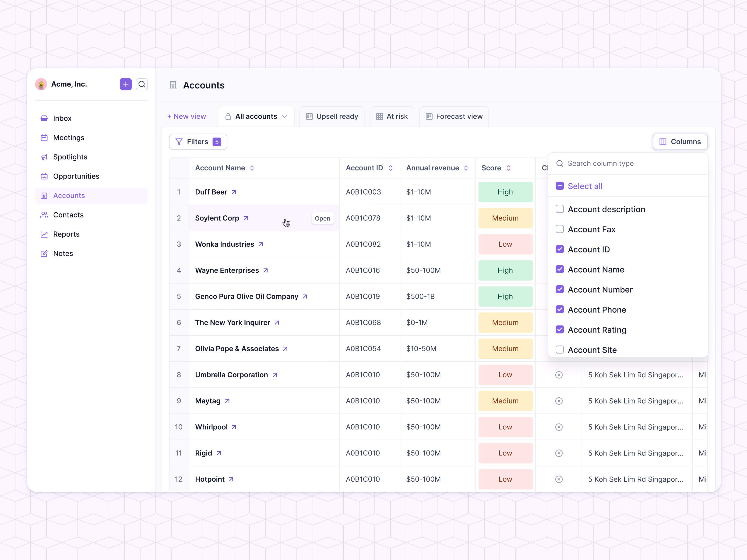Open Hotpoint via arrow icon
This screenshot has width=747, height=560.
[231, 479]
